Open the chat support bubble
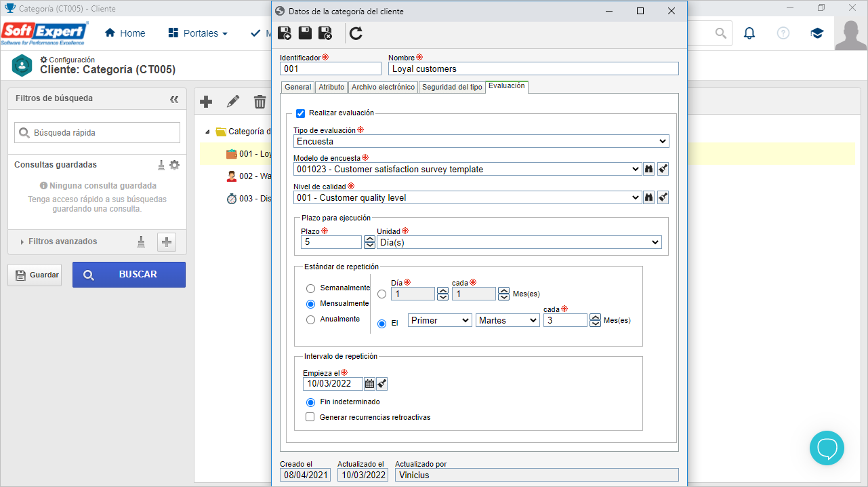The width and height of the screenshot is (868, 487). [827, 448]
